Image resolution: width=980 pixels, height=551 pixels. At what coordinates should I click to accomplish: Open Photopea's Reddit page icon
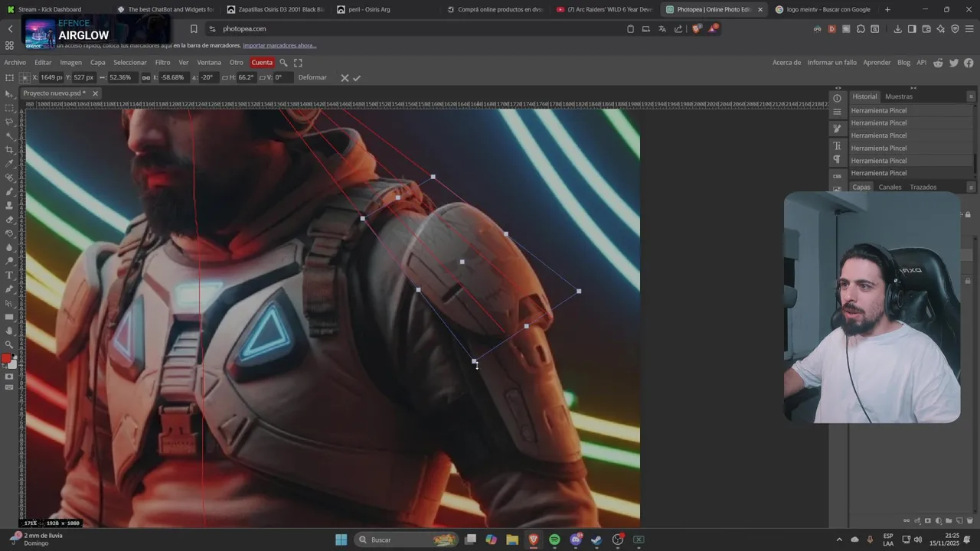(938, 63)
